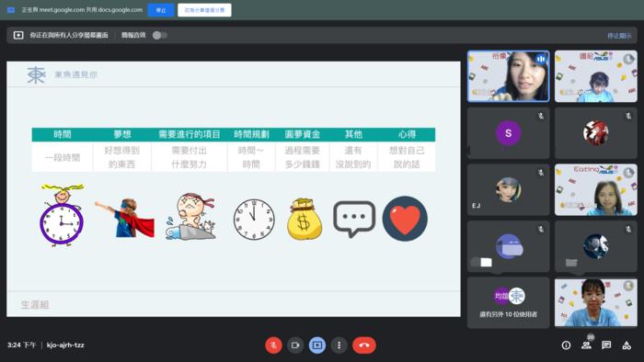
Task: Click the switch-tab sharing button in the top bar
Action: click(x=204, y=10)
